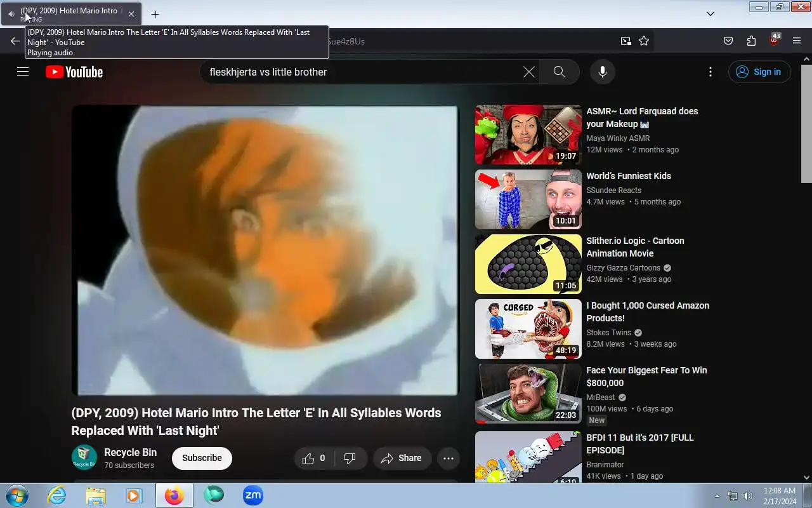The height and width of the screenshot is (508, 812).
Task: Go to the YouTube home logo
Action: pos(74,72)
